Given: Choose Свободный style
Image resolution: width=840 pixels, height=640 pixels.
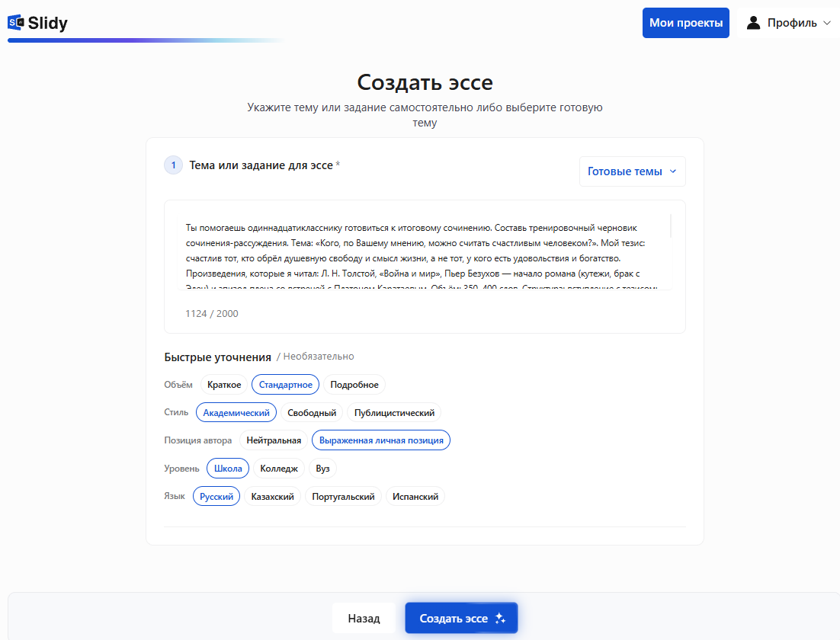Looking at the screenshot, I should [312, 412].
